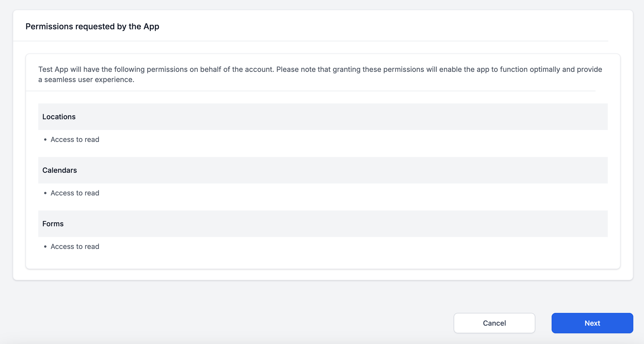
Task: Click the bullet point beside Forms access item
Action: [x=45, y=247]
